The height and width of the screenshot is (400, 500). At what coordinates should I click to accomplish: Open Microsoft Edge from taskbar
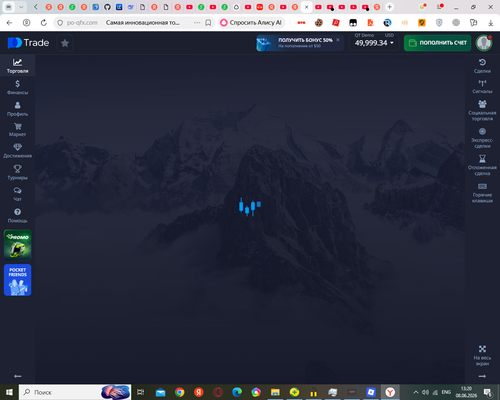[237, 392]
